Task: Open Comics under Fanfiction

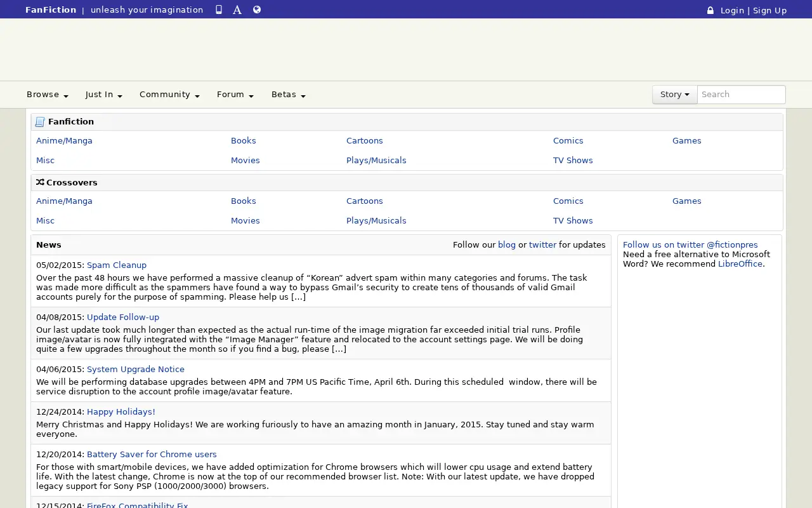Action: [x=568, y=141]
